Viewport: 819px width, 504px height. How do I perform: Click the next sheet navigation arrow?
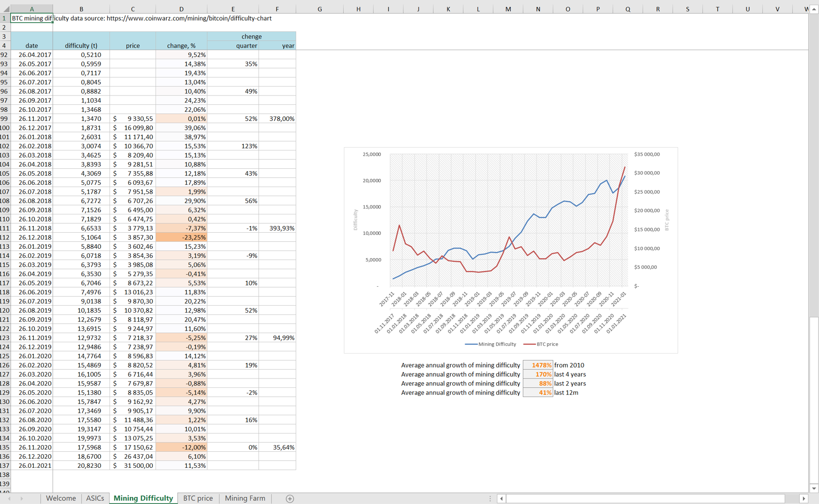(22, 499)
